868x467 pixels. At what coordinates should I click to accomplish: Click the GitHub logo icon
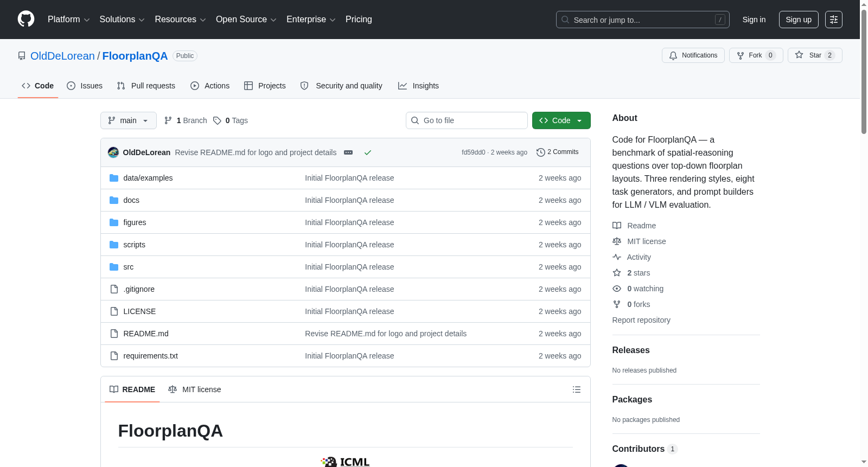[x=26, y=20]
